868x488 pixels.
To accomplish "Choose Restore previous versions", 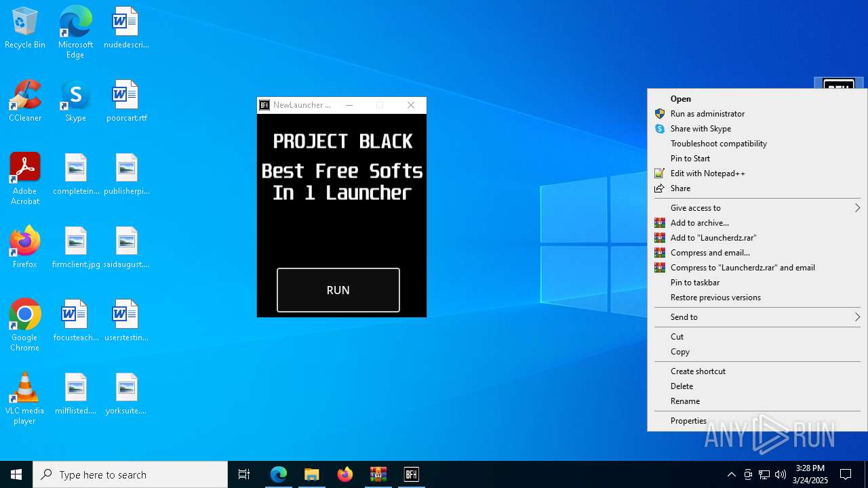I will [757, 298].
